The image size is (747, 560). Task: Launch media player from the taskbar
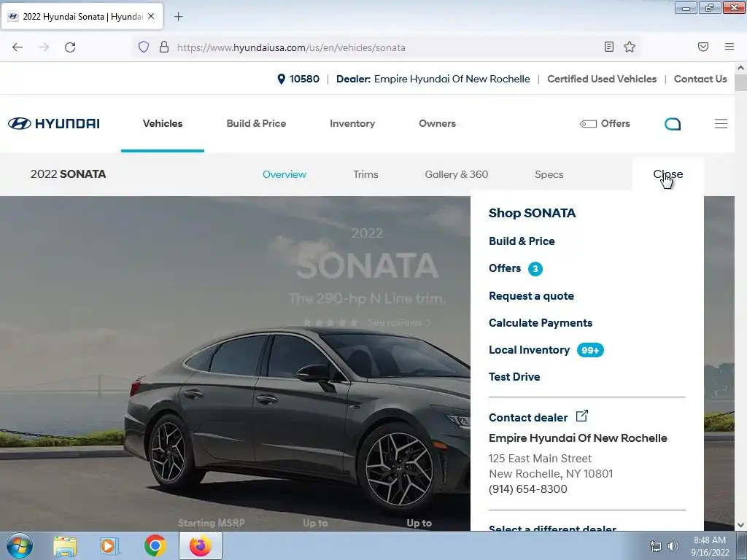pos(109,546)
